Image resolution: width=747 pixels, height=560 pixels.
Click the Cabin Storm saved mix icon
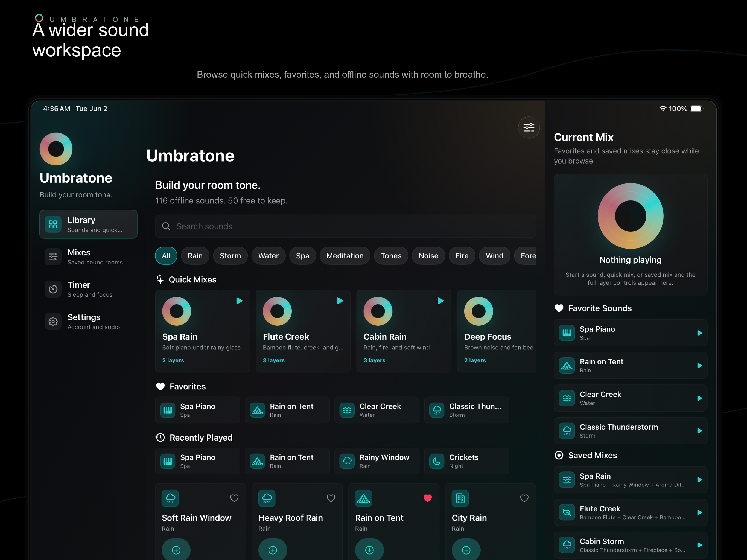click(567, 545)
